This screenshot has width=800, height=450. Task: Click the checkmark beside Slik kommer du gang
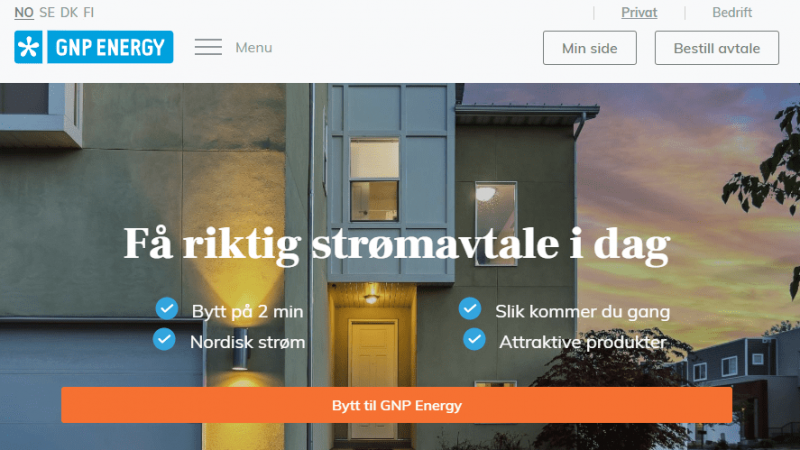(x=470, y=309)
